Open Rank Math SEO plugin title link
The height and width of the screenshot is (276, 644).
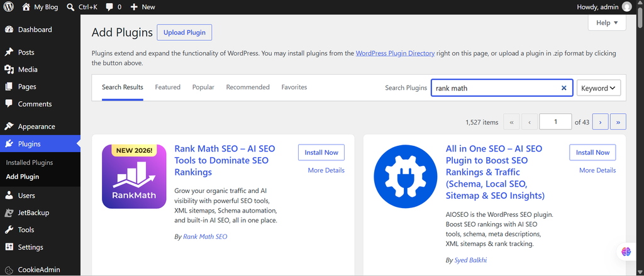click(x=225, y=160)
